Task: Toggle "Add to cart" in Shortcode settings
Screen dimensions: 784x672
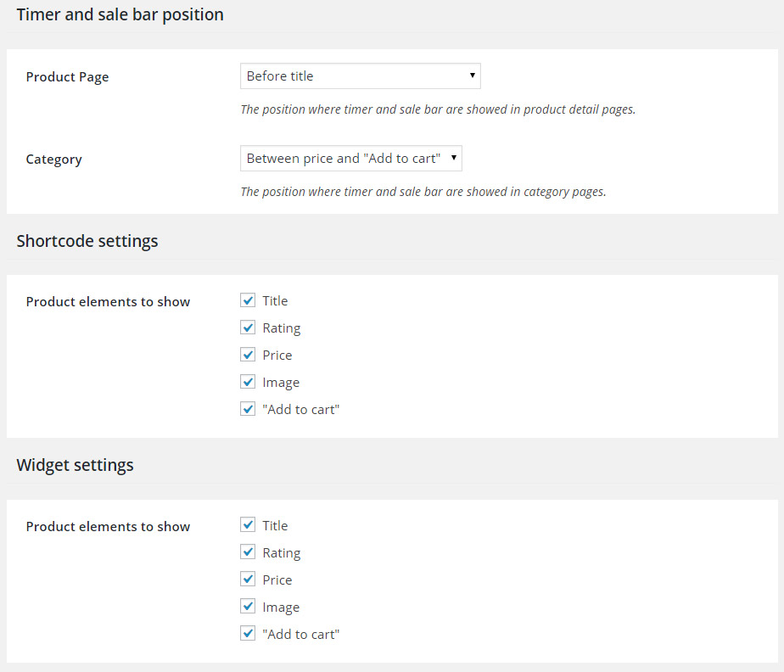Action: (x=248, y=409)
